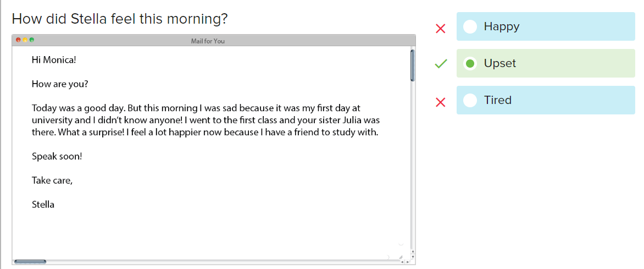Click the scroll up arrow in mail window
The image size is (644, 269).
pos(413,251)
